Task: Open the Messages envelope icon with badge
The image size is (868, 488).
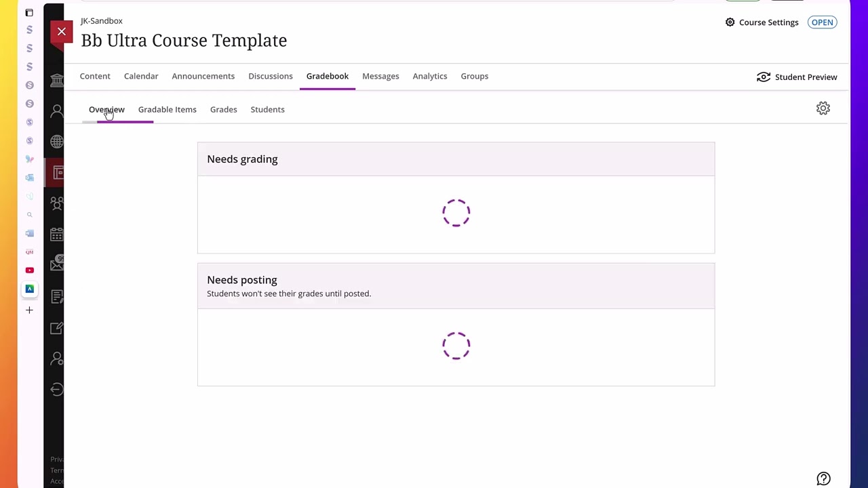Action: point(57,264)
